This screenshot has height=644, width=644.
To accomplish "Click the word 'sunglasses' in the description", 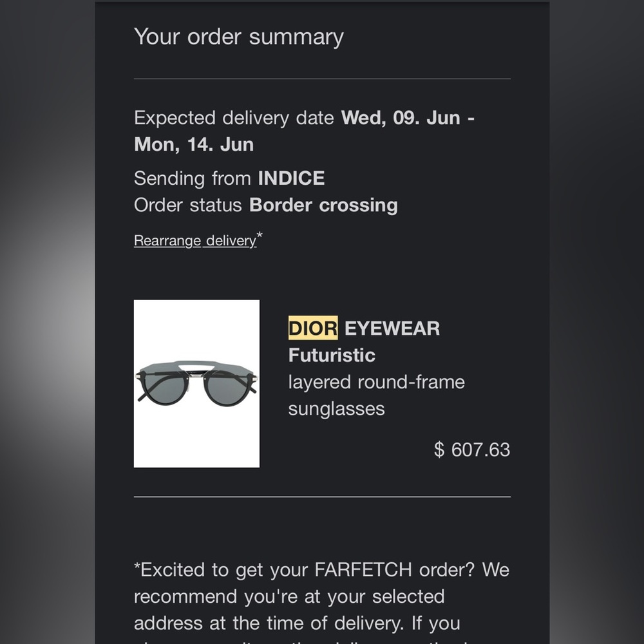I will coord(336,409).
